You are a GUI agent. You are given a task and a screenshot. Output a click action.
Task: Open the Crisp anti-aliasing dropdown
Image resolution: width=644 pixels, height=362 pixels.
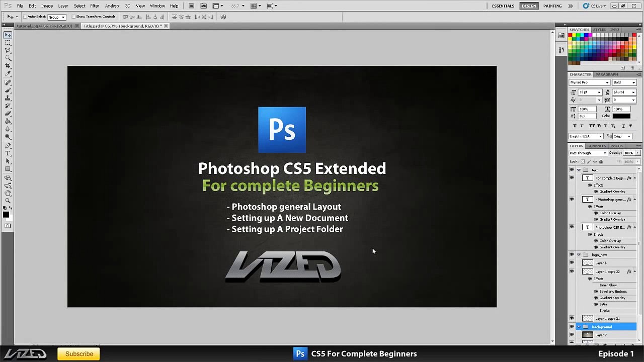(x=622, y=136)
